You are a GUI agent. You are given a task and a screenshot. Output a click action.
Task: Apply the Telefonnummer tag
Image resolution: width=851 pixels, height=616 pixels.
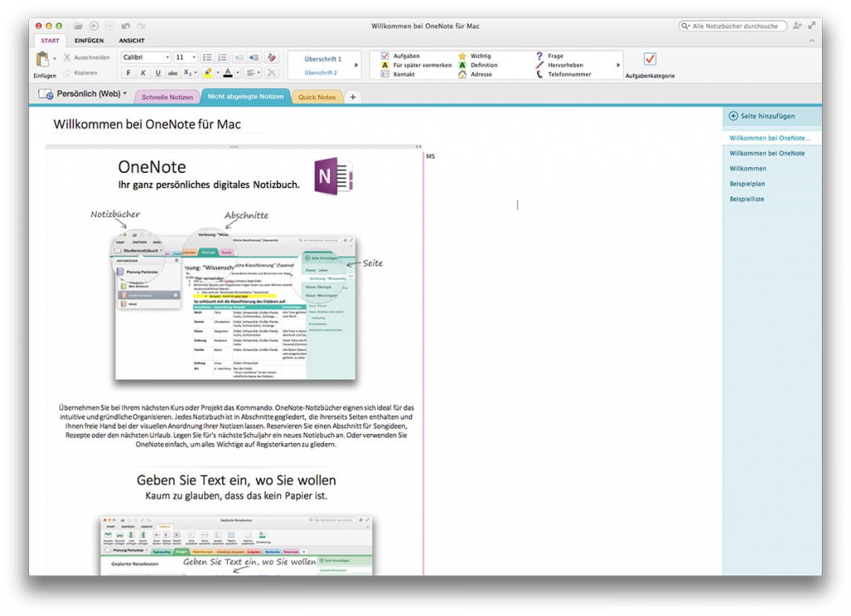point(539,74)
